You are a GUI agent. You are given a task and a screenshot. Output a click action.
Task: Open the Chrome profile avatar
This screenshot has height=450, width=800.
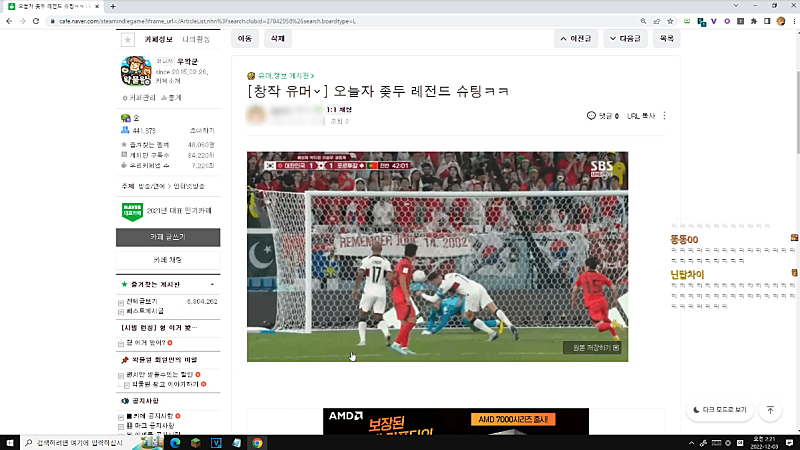pyautogui.click(x=781, y=21)
